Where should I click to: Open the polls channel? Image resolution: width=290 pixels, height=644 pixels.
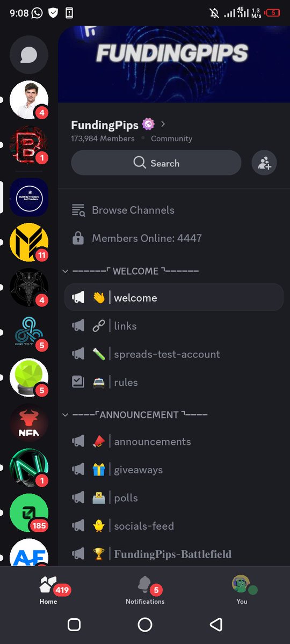pos(173,498)
